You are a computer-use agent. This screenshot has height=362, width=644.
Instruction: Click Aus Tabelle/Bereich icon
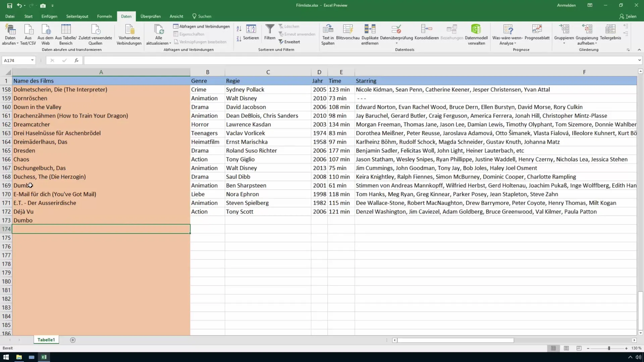coord(66,35)
